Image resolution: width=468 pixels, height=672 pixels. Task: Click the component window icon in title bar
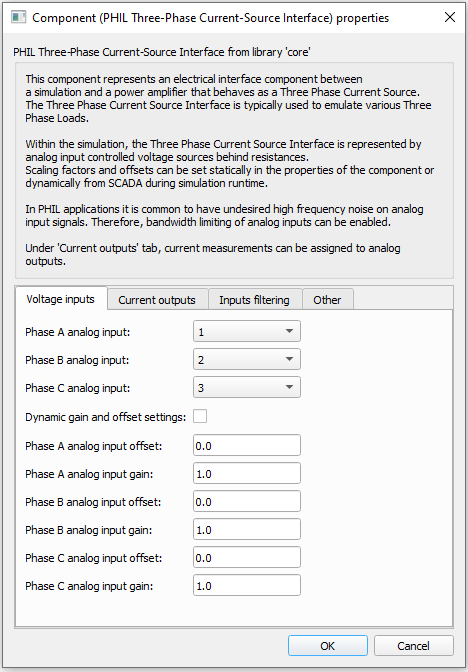(18, 17)
